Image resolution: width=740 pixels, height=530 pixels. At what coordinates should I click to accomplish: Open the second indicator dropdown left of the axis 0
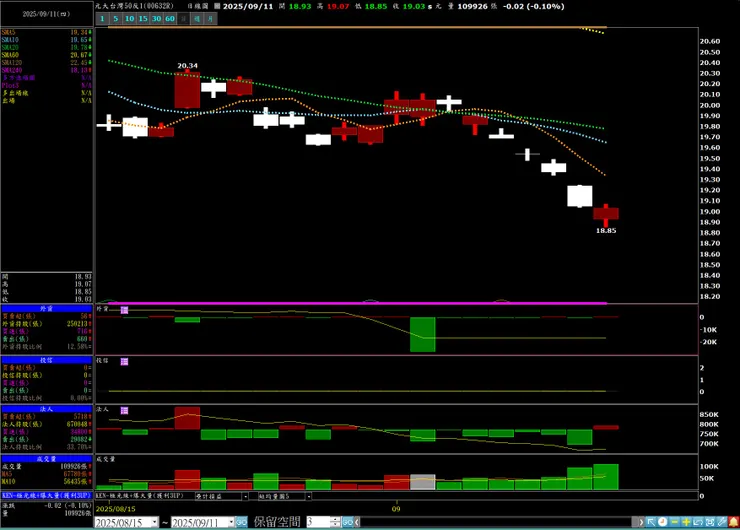point(309,496)
